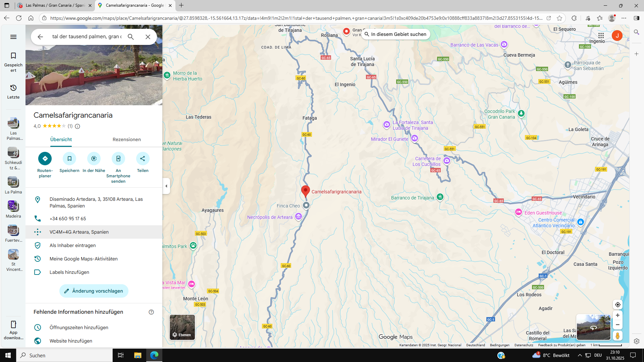
Task: Click the Teilen share icon
Action: (x=143, y=159)
